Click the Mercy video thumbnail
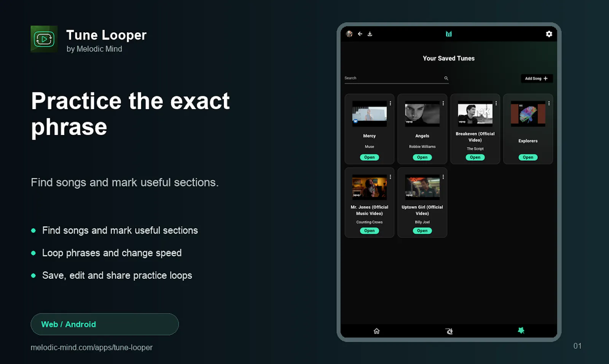Viewport: 609px width, 364px height. [x=369, y=114]
